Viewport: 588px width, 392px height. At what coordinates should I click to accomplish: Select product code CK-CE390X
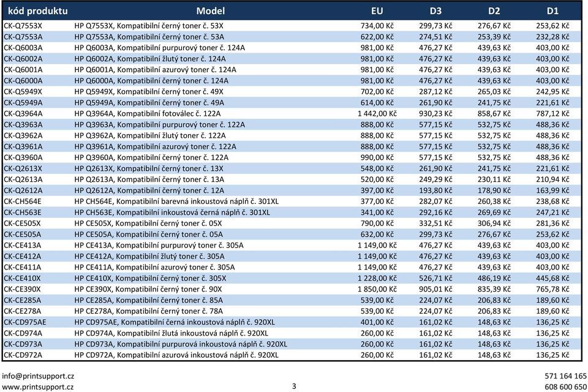point(22,289)
